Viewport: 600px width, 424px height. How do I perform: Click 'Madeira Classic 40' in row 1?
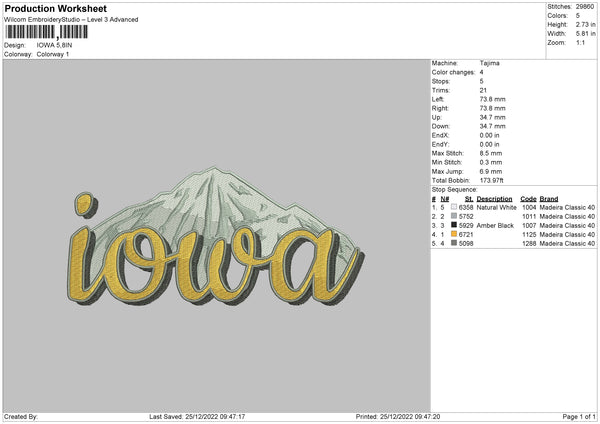click(x=567, y=207)
